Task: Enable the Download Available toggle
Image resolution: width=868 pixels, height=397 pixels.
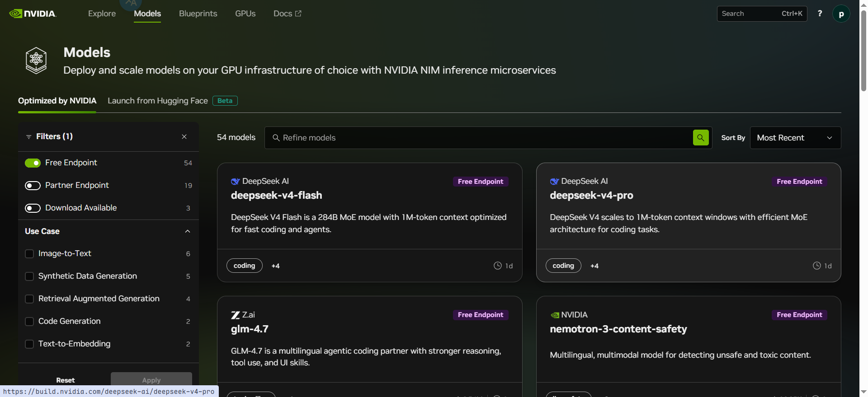Action: coord(33,208)
